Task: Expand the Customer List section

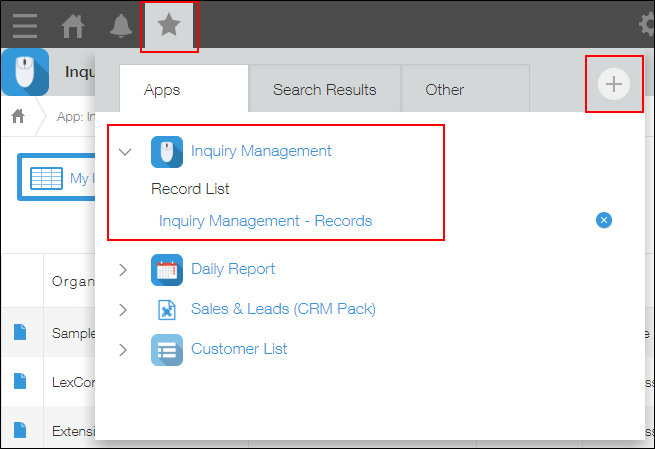Action: point(124,349)
